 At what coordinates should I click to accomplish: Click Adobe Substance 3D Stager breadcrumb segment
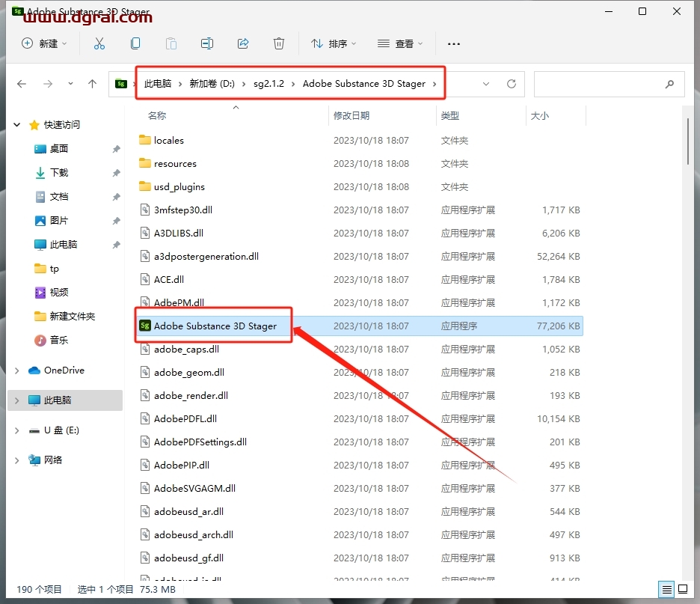[364, 84]
